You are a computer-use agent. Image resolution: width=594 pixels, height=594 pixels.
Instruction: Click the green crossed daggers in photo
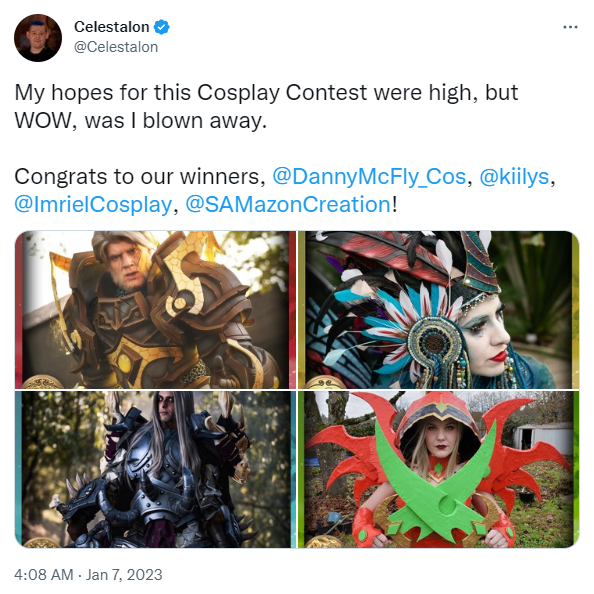(436, 481)
